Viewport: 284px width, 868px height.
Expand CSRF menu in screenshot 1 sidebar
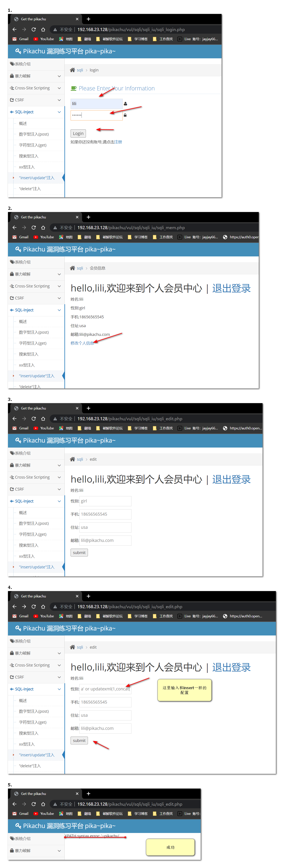36,100
